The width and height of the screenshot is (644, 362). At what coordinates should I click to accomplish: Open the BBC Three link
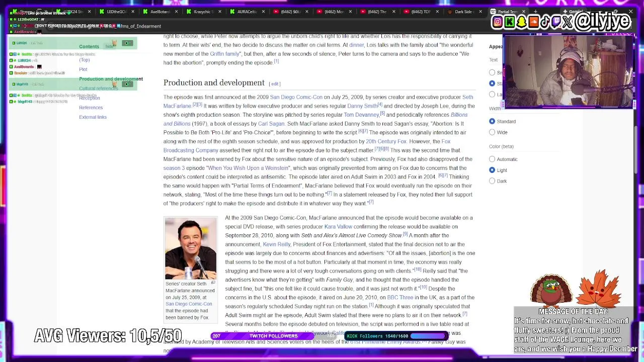(x=400, y=298)
